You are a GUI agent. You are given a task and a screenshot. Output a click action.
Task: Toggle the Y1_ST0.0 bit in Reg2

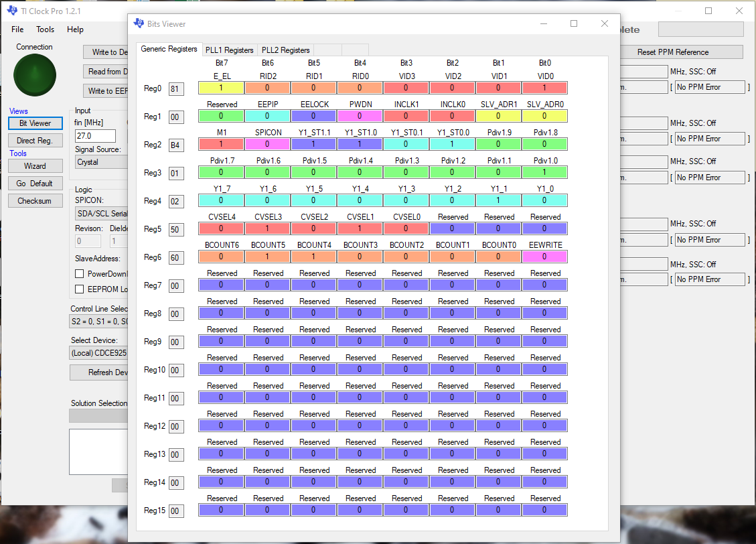pos(452,144)
